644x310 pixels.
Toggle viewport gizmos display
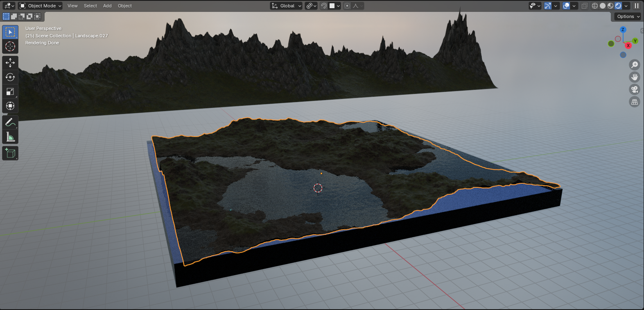tap(548, 6)
